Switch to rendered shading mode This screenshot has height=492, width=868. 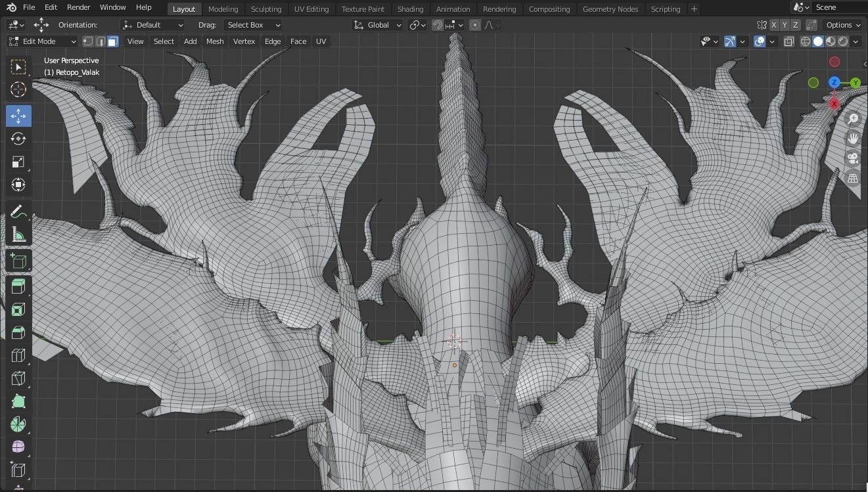[843, 41]
